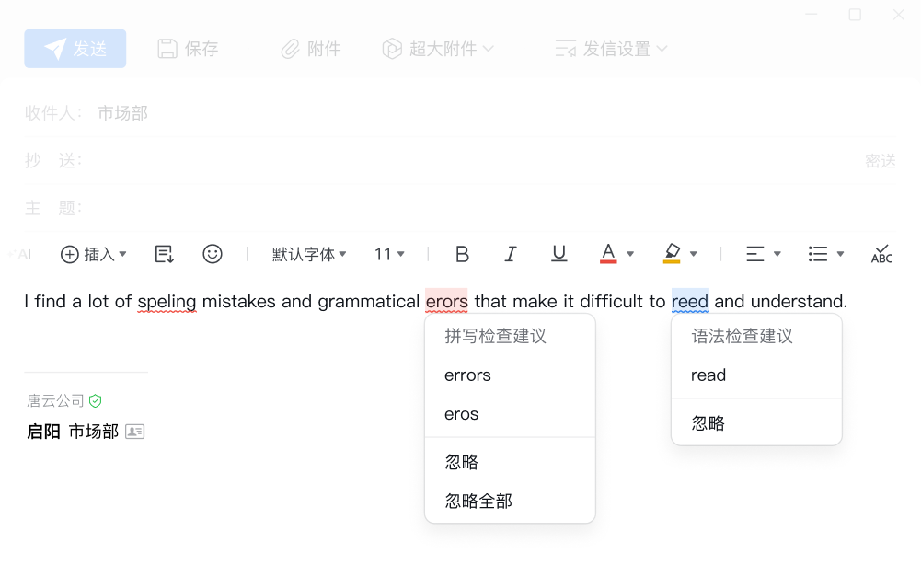The height and width of the screenshot is (588, 921).
Task: Click the 发送 send button
Action: pos(75,49)
